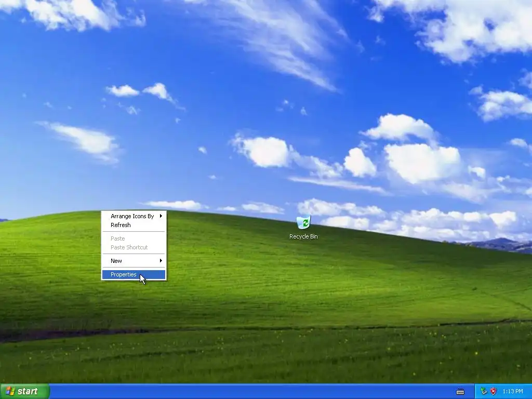The width and height of the screenshot is (532, 399).
Task: Click the greyed-out Paste entry
Action: 134,238
